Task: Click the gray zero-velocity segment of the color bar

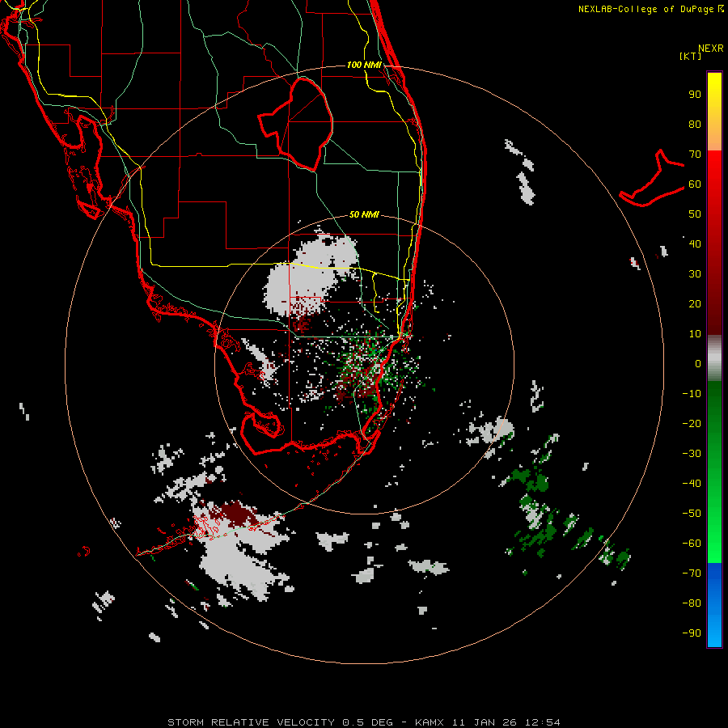Action: [x=714, y=358]
